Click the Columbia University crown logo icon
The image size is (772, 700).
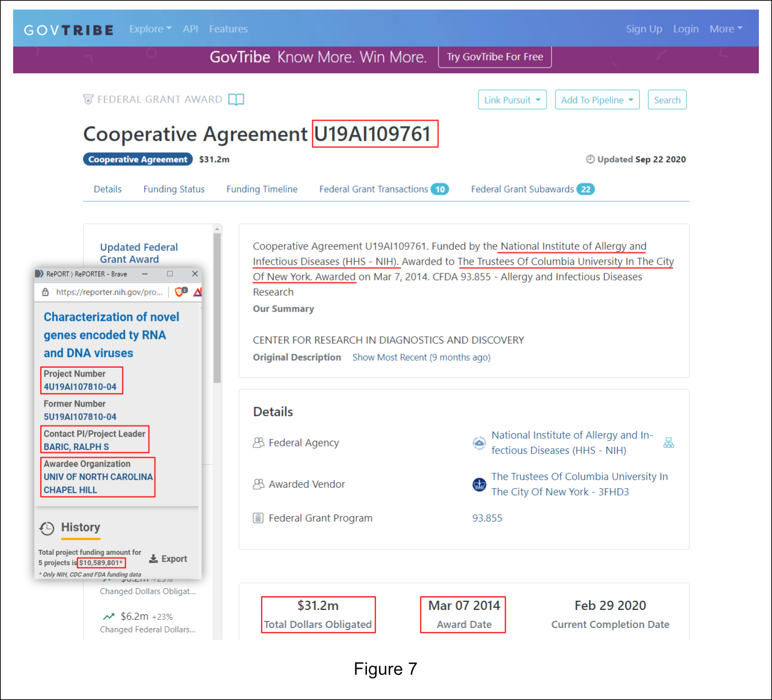[x=479, y=484]
